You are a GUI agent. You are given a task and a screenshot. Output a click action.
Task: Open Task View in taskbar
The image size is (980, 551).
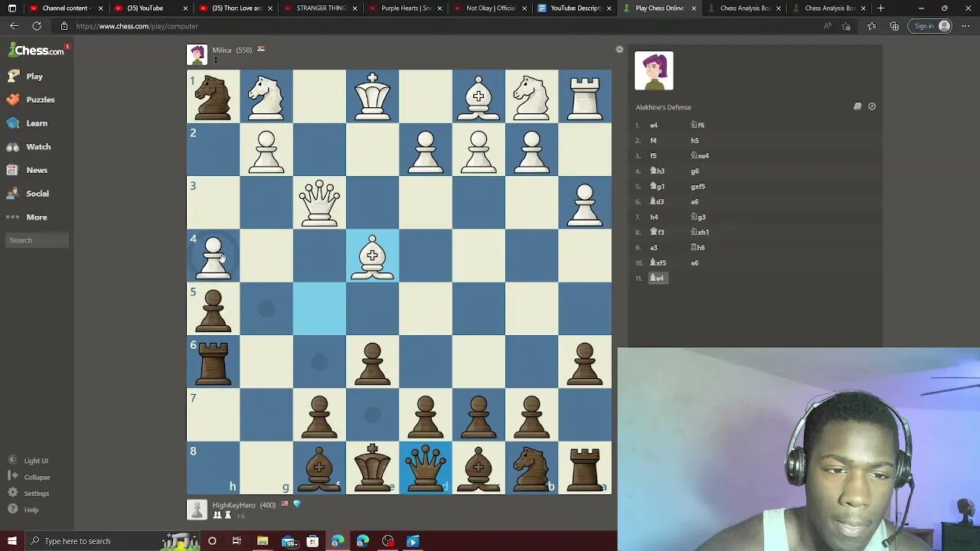[237, 541]
